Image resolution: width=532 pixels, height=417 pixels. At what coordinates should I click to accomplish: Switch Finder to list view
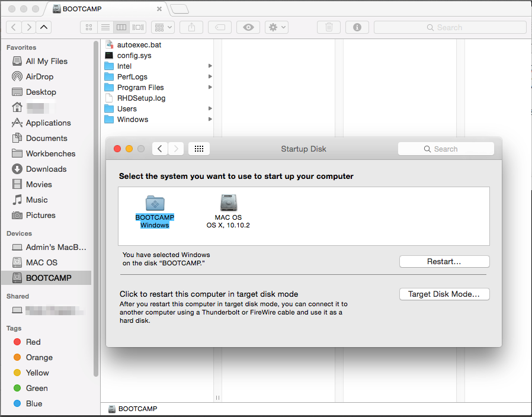click(x=105, y=27)
